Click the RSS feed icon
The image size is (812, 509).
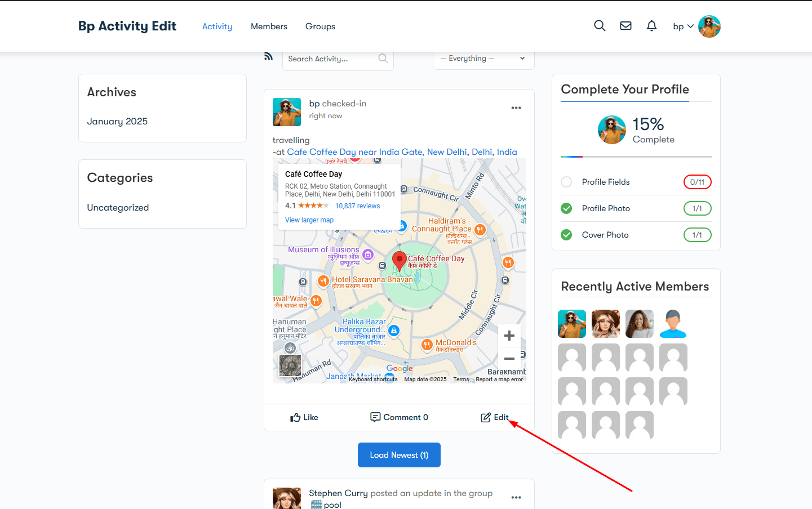point(268,56)
